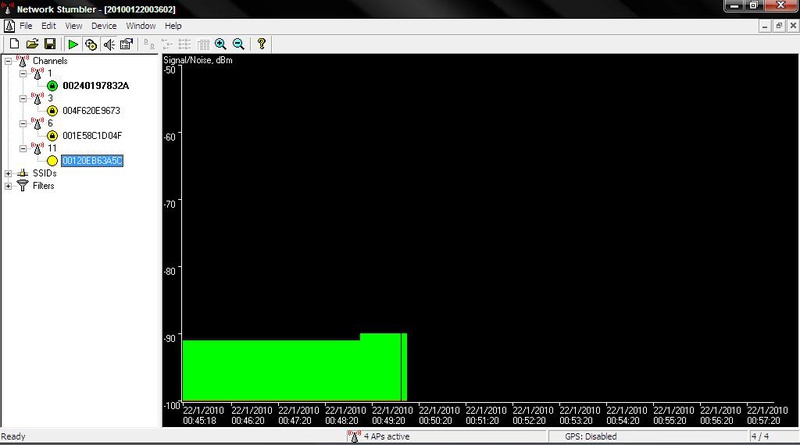Select the SSIDs tree item label
The height and width of the screenshot is (445, 800).
tap(44, 174)
